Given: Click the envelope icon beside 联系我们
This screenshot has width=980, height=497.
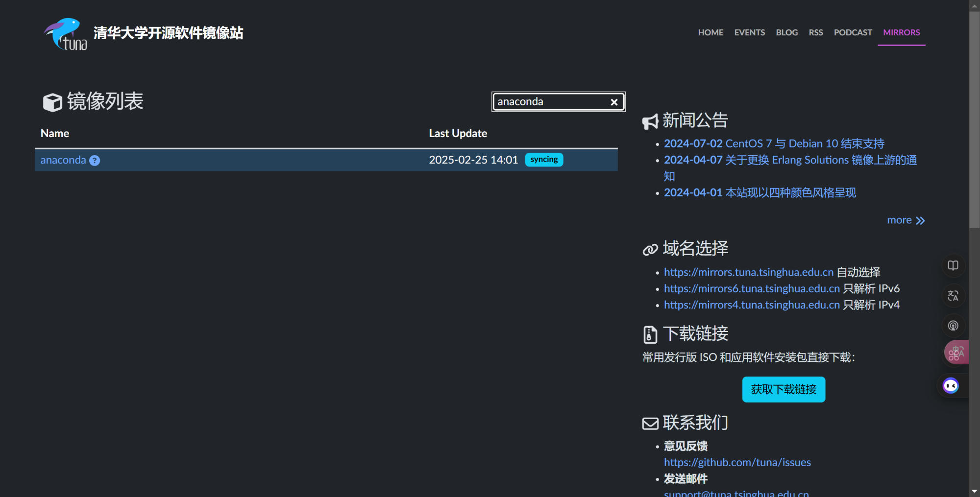Looking at the screenshot, I should coord(650,424).
